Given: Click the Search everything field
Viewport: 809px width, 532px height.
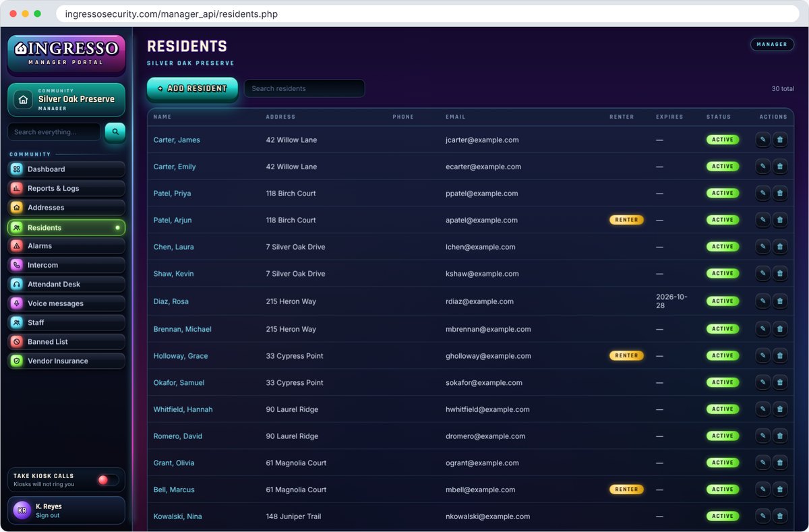Looking at the screenshot, I should coord(54,132).
